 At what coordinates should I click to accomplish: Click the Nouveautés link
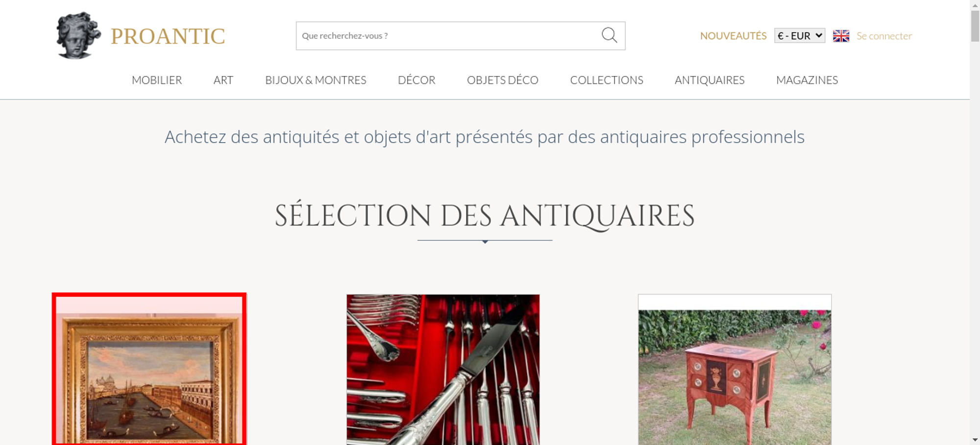(x=733, y=36)
